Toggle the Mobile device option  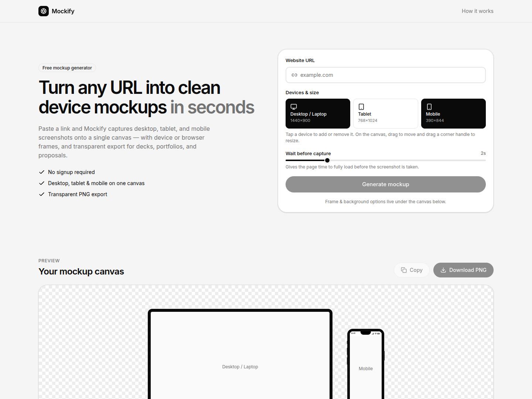[453, 113]
